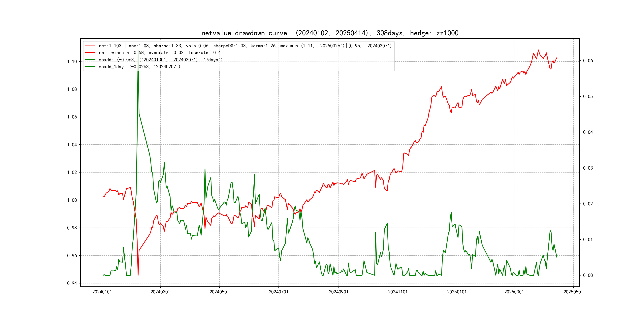644x322 pixels.
Task: Select the maxdd (-0.063 legend text
Action: coord(160,60)
